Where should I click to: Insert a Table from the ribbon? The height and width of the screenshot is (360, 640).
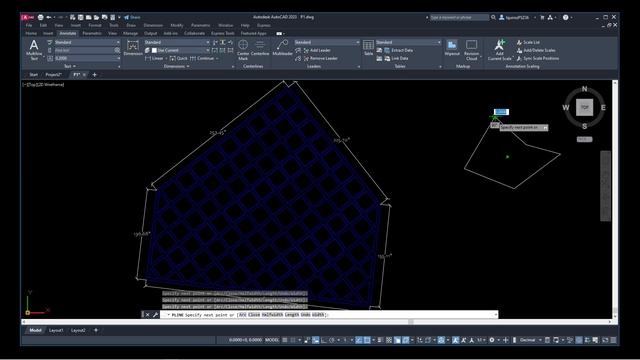(368, 48)
